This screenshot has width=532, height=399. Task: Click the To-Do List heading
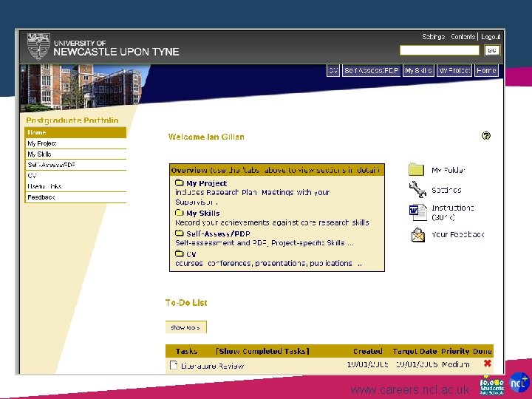[x=186, y=303]
